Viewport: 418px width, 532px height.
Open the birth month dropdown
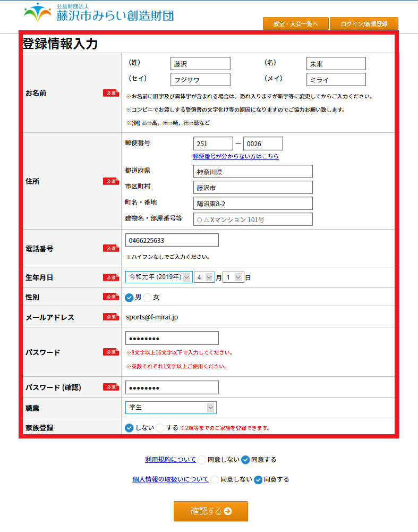[204, 277]
